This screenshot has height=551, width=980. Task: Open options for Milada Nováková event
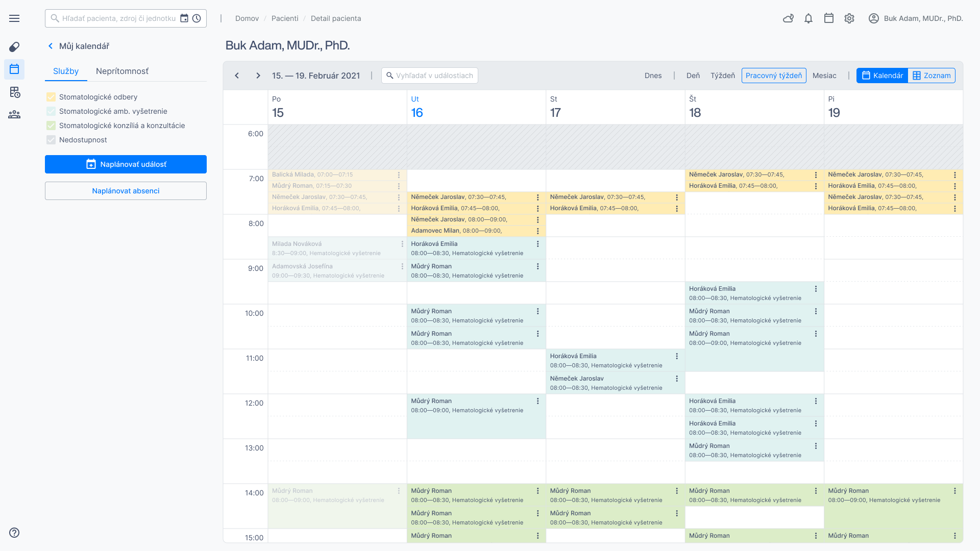402,244
